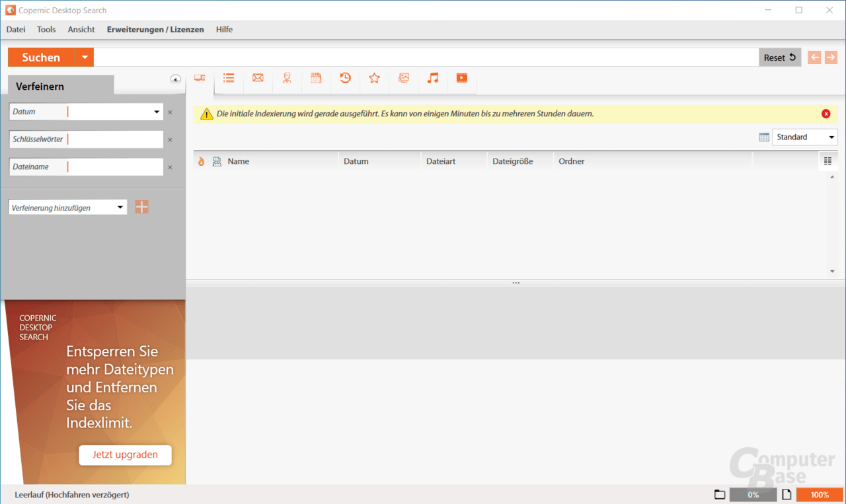
Task: Open the Tools menu
Action: (x=46, y=30)
